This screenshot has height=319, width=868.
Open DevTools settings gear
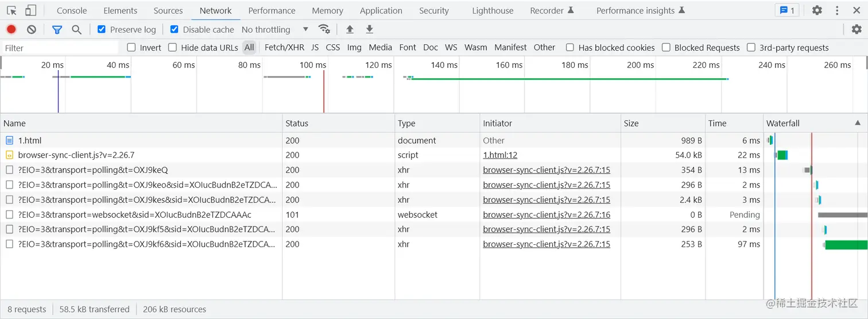(x=817, y=10)
